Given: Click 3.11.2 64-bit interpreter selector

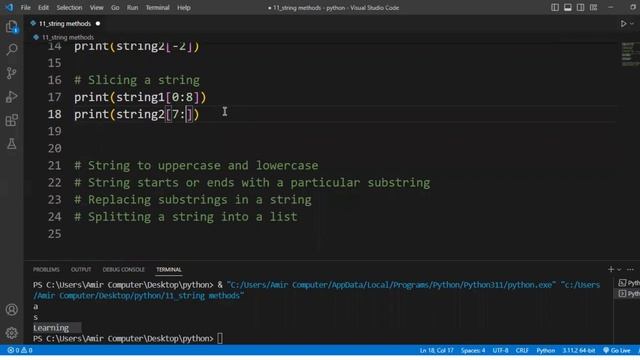Looking at the screenshot, I should 578,350.
